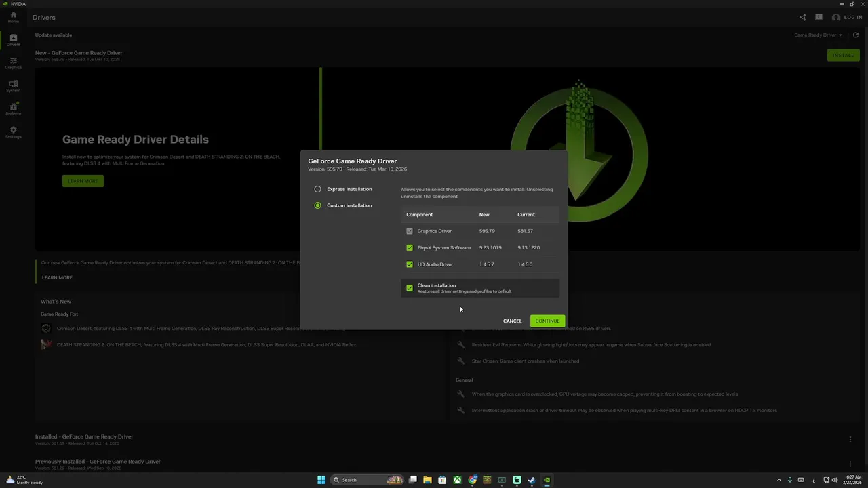The image size is (868, 488).
Task: Select Express installation option
Action: [x=317, y=189]
